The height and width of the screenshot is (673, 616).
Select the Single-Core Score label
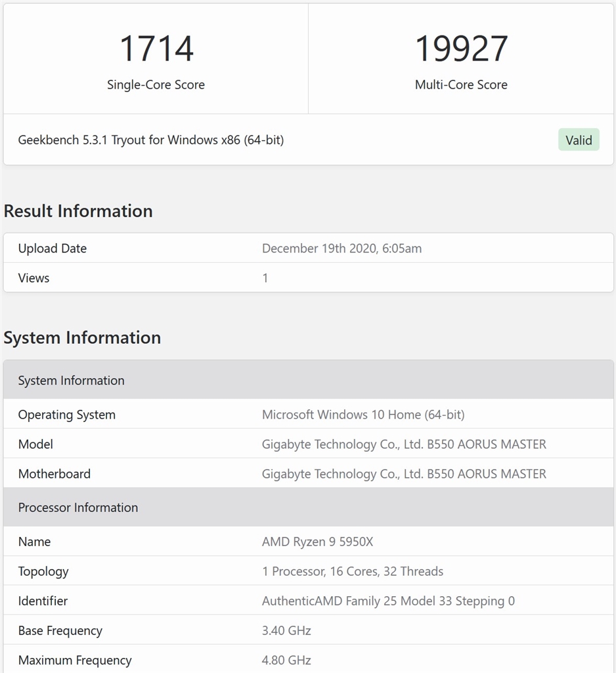[156, 85]
